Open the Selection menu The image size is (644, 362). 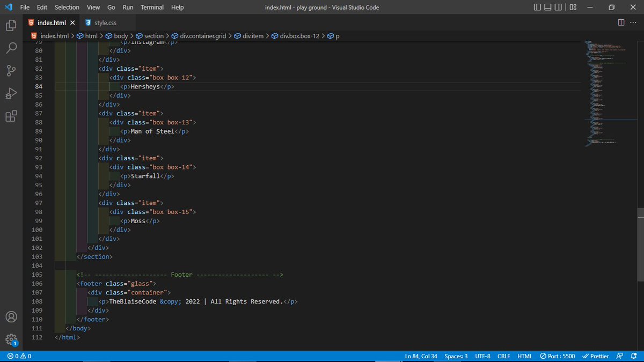point(67,7)
